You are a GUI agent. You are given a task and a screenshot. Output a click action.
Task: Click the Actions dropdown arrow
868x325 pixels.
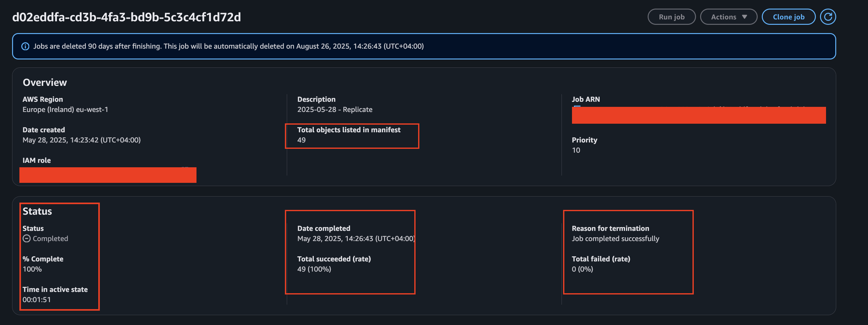click(744, 17)
